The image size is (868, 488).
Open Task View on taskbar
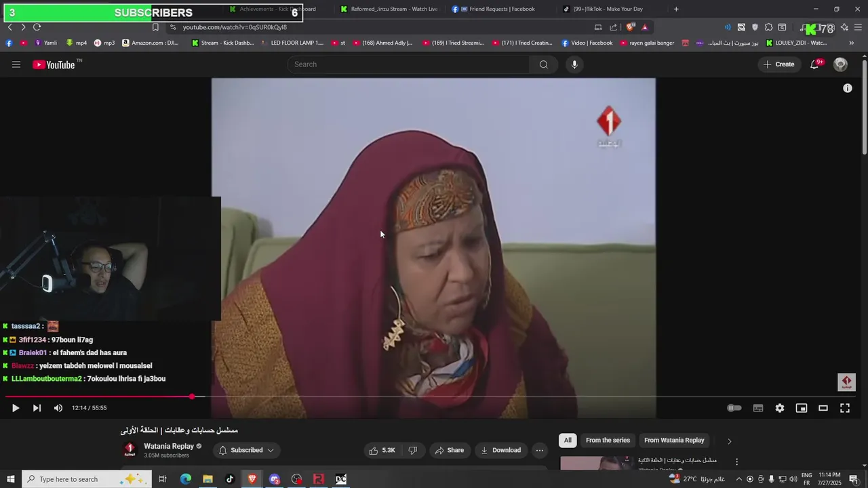point(163,479)
